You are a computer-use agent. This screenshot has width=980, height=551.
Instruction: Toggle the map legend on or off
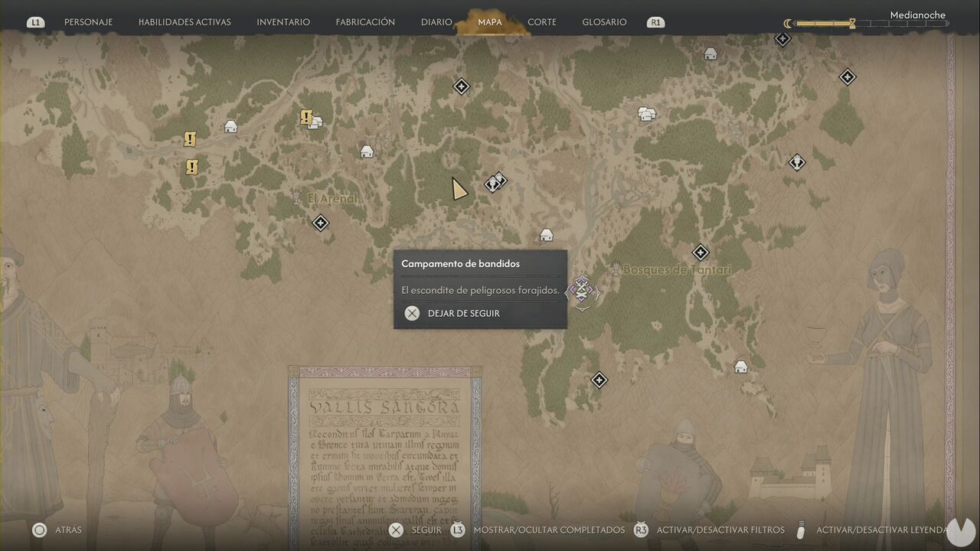pos(874,530)
